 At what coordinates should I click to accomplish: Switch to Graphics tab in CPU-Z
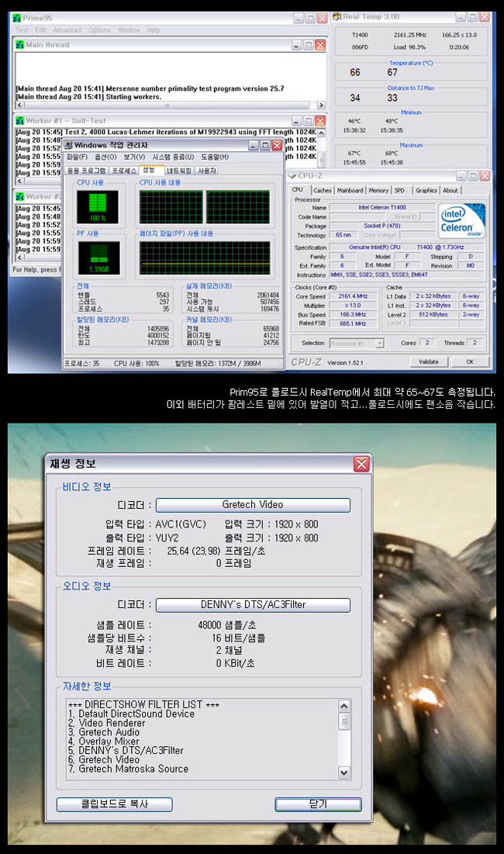[x=426, y=190]
